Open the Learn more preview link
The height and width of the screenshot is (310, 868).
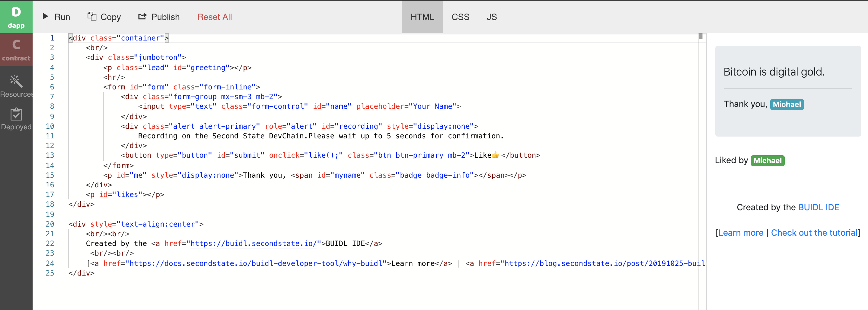741,233
